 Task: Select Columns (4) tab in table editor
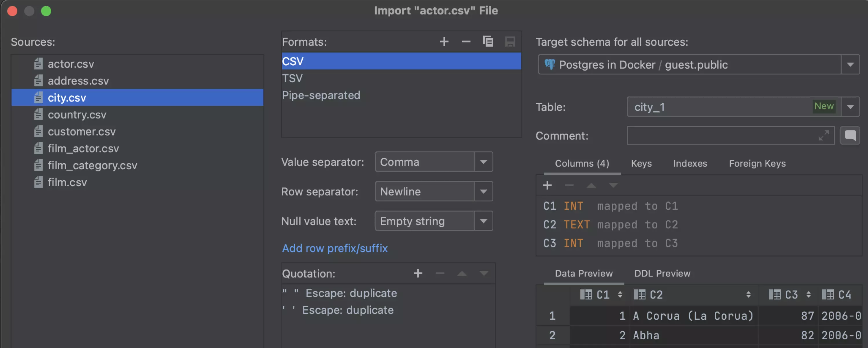click(x=582, y=164)
